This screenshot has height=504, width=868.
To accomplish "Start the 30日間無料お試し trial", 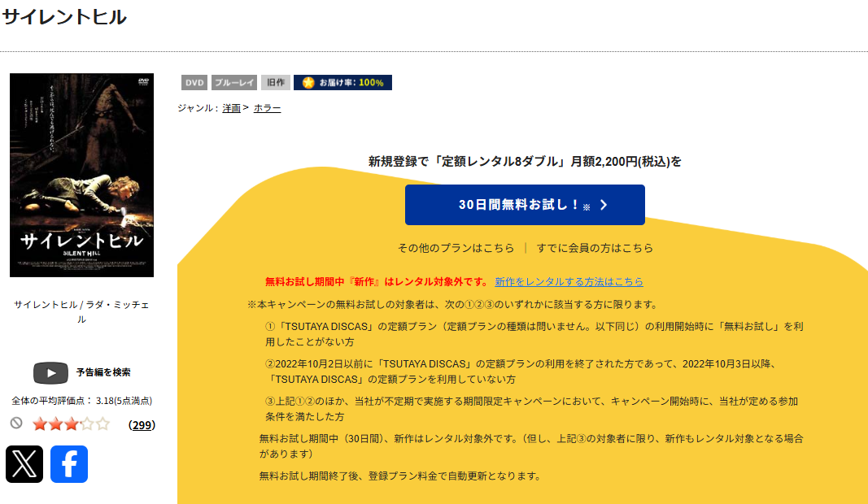I will click(525, 205).
